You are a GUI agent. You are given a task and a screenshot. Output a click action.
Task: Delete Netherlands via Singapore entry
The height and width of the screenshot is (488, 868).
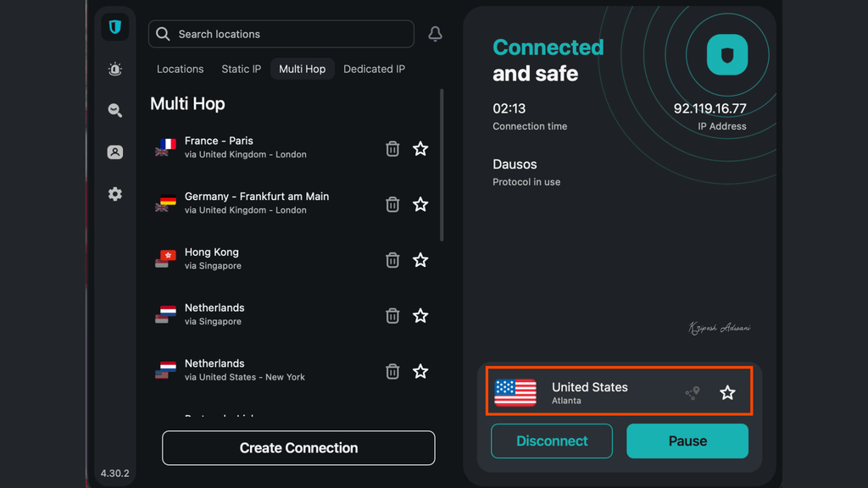[392, 316]
